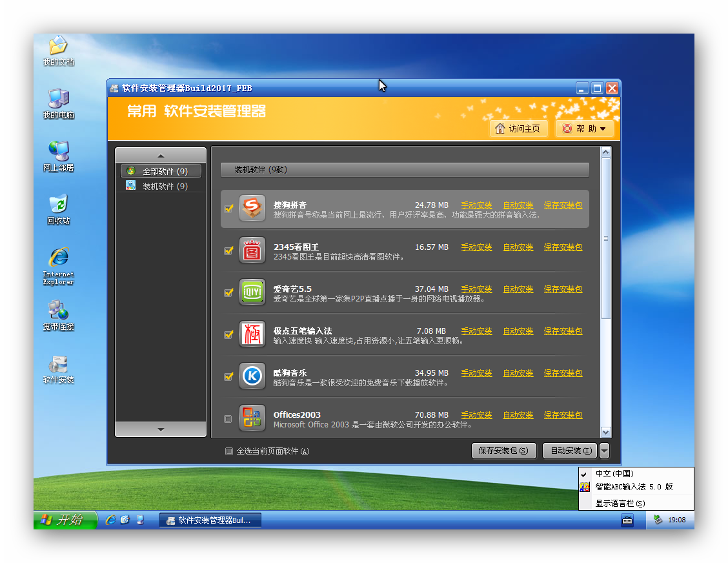
Task: Click the 保存安装包(S) bottom button
Action: click(504, 451)
